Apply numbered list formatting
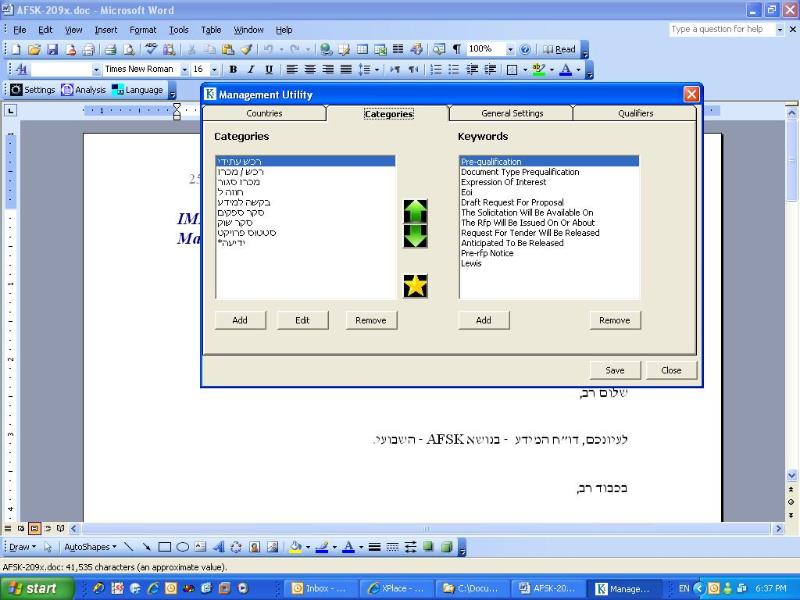Screen dimensions: 800x600 coord(436,69)
